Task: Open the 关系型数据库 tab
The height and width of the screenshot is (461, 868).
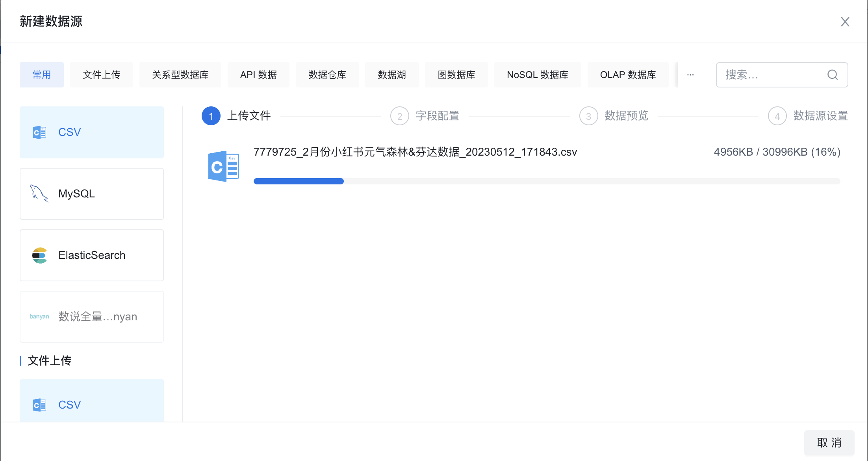Action: click(180, 75)
